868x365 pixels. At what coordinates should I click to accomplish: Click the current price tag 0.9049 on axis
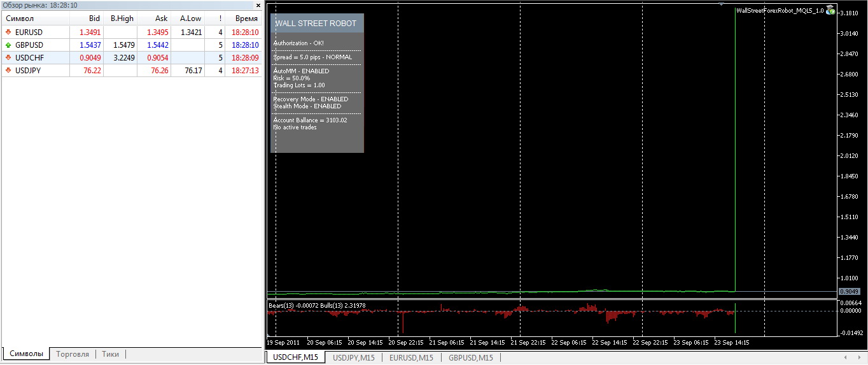pos(850,291)
